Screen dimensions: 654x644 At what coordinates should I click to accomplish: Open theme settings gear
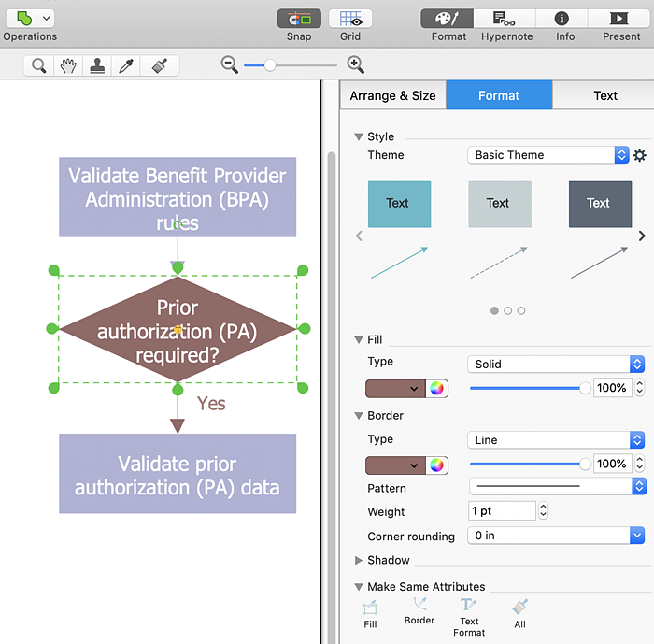639,155
